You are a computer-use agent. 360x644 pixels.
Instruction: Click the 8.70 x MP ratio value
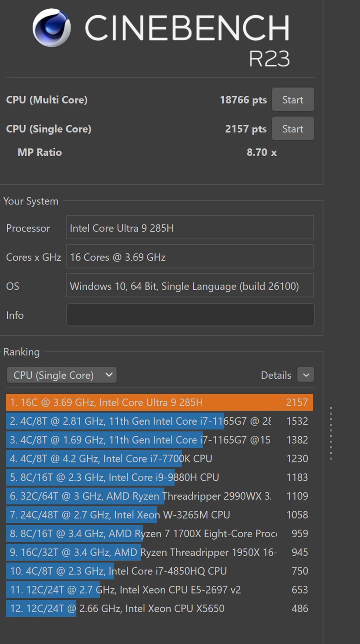[x=262, y=152]
